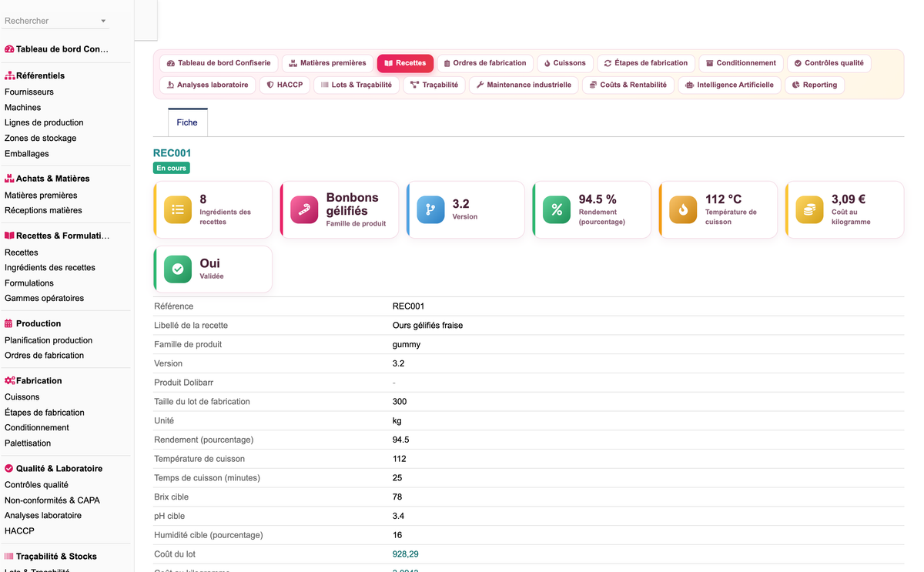
Task: Click the Achats & Matières boxes icon
Action: pos(9,179)
